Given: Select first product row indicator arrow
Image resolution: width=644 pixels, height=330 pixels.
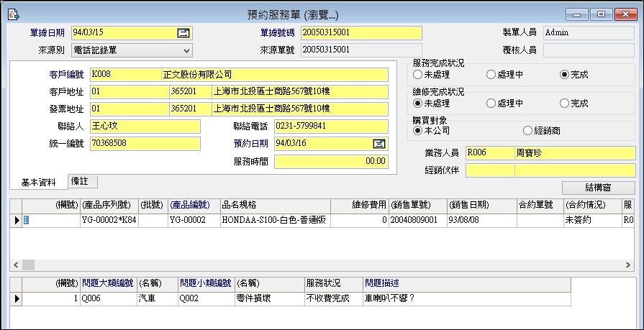Looking at the screenshot, I should pos(17,221).
